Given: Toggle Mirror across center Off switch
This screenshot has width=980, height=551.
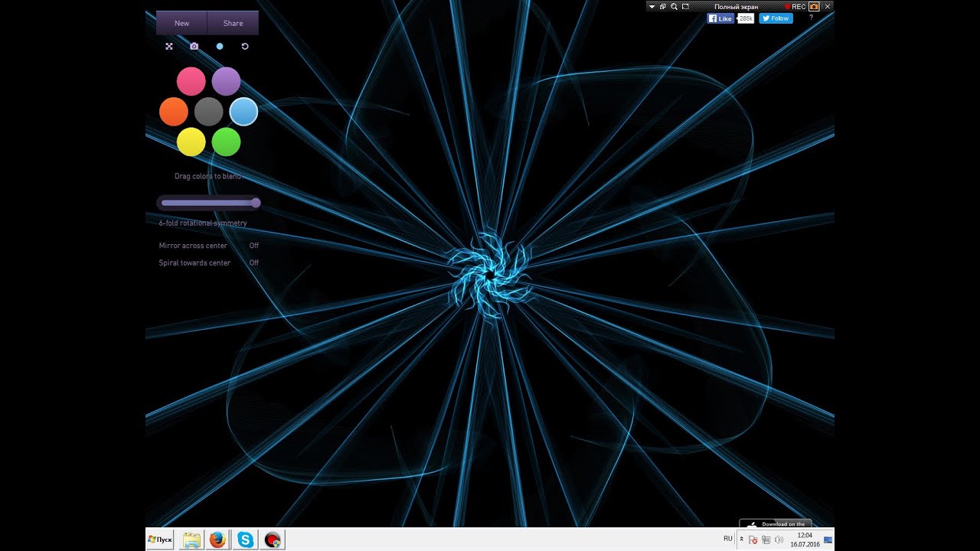Looking at the screenshot, I should click(254, 246).
